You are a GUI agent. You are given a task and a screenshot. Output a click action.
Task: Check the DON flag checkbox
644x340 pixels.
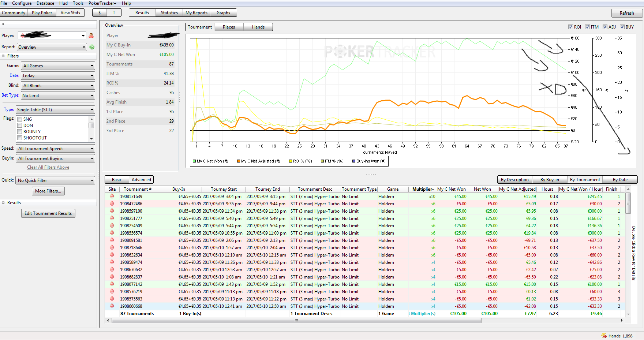(x=20, y=126)
